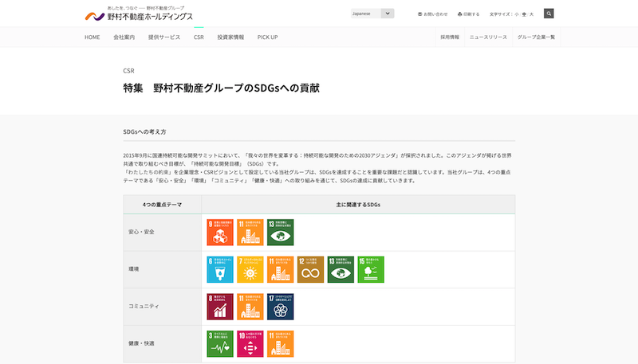Click SDG 3 health heartbeat icon
The image size is (638, 364).
tap(220, 343)
